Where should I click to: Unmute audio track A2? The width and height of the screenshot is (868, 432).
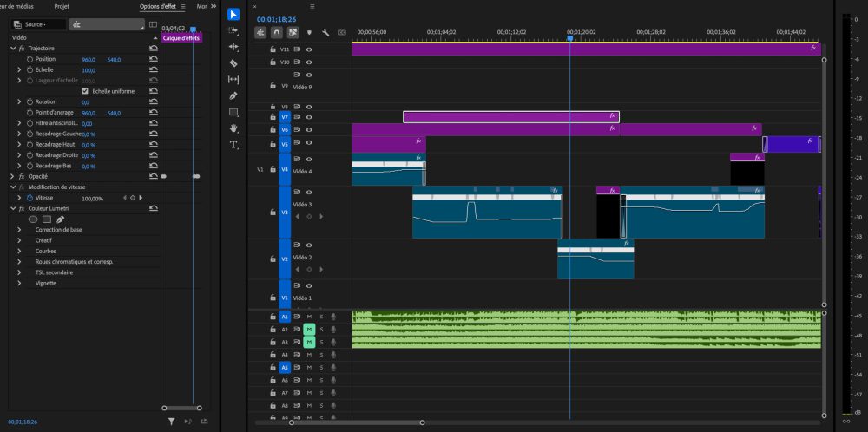pyautogui.click(x=309, y=330)
